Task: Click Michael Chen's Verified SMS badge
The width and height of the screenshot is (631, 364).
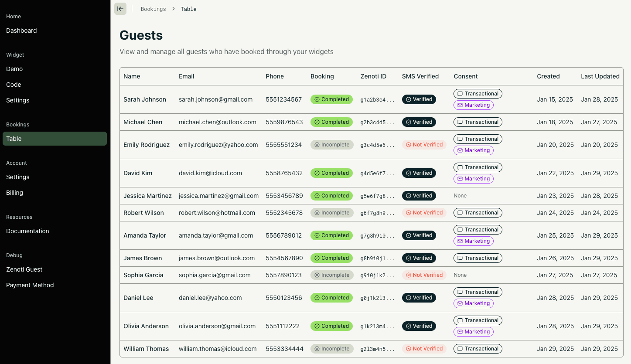Action: (419, 122)
